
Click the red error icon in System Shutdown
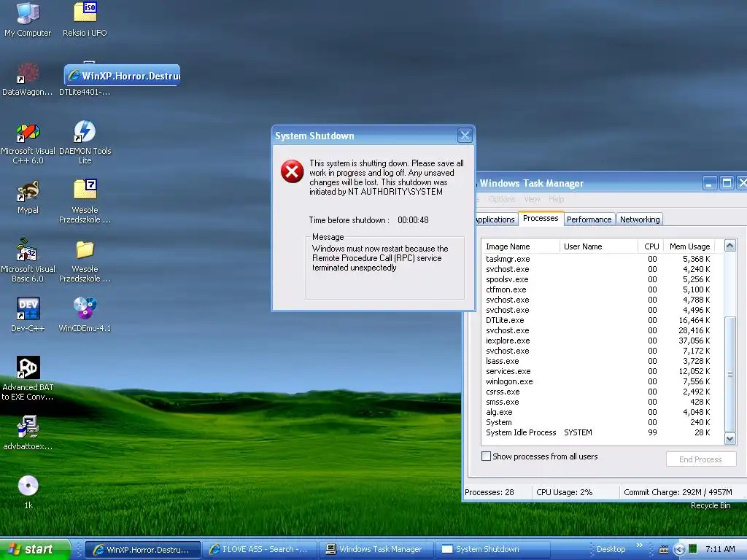[292, 171]
